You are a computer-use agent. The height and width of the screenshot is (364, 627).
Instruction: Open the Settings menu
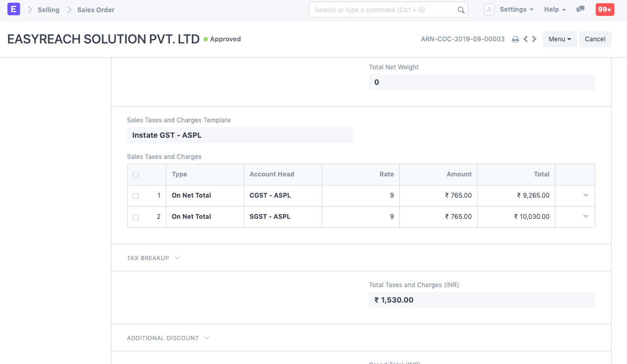pos(516,10)
